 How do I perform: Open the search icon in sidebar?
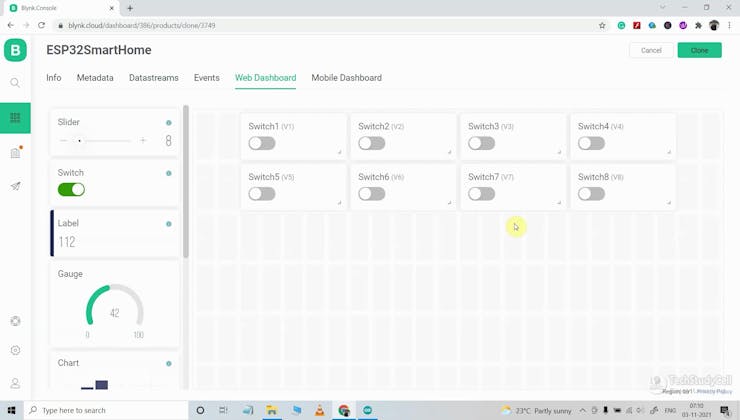pyautogui.click(x=15, y=83)
